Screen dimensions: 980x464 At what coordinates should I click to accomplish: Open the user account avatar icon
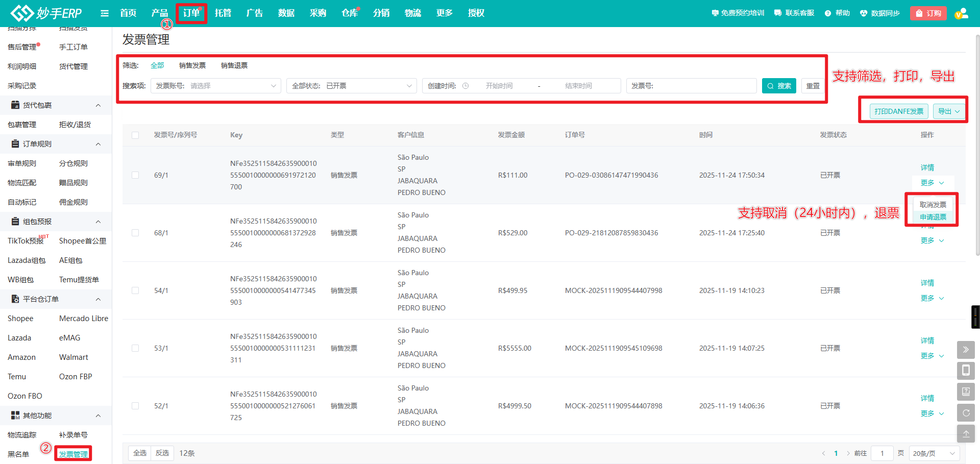[x=961, y=13]
